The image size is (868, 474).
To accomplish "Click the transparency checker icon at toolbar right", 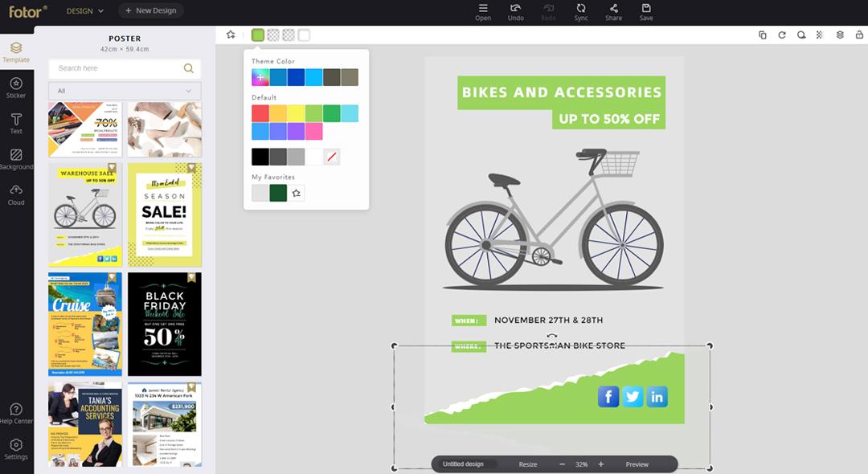I will click(x=820, y=35).
